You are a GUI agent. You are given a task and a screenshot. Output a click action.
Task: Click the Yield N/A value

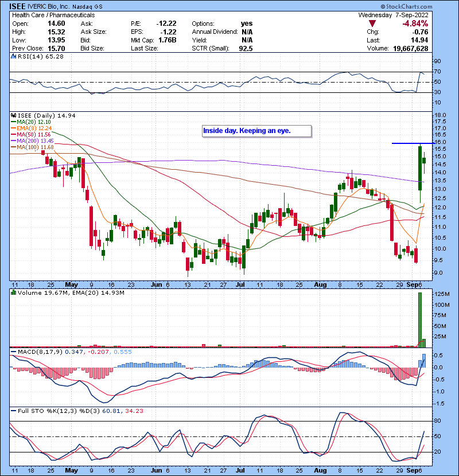(247, 40)
